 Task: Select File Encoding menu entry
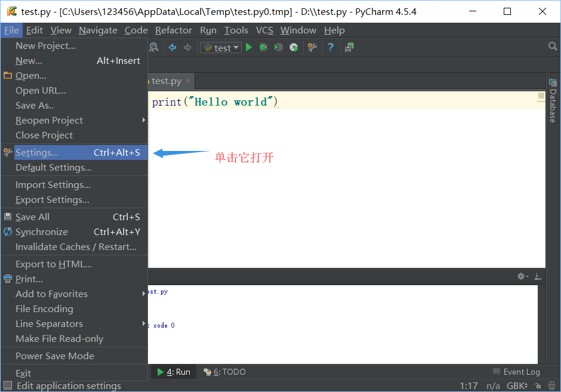(74, 309)
